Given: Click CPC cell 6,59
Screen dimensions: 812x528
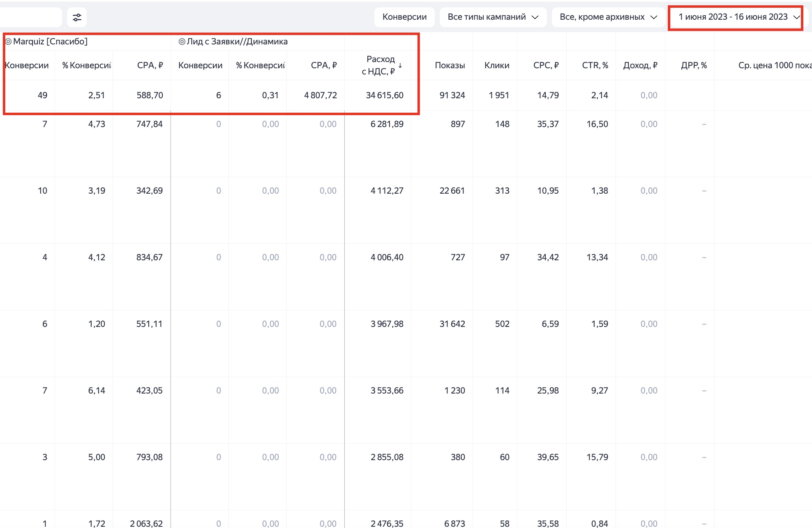Looking at the screenshot, I should tap(550, 324).
